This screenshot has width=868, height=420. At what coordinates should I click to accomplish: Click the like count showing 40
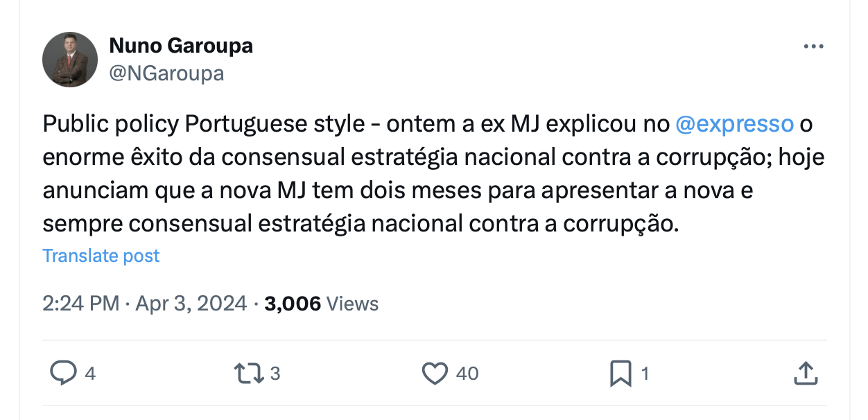[x=467, y=374]
